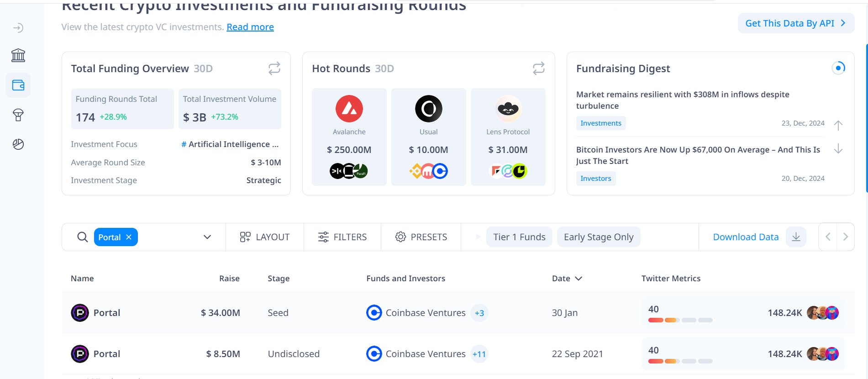Click the Portal logo in the Undisclosed row

point(80,354)
